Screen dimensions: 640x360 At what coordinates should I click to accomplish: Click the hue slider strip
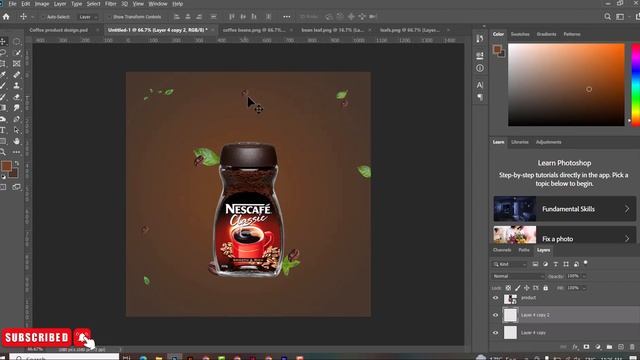coord(636,84)
